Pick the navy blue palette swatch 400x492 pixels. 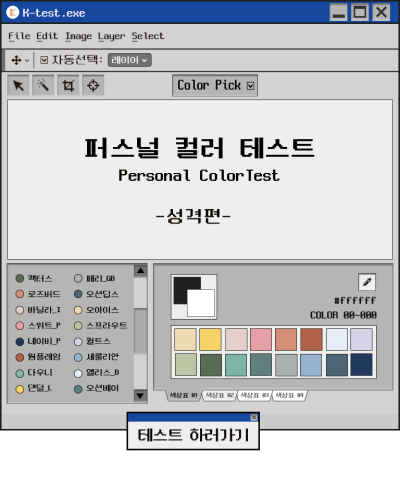pos(362,365)
